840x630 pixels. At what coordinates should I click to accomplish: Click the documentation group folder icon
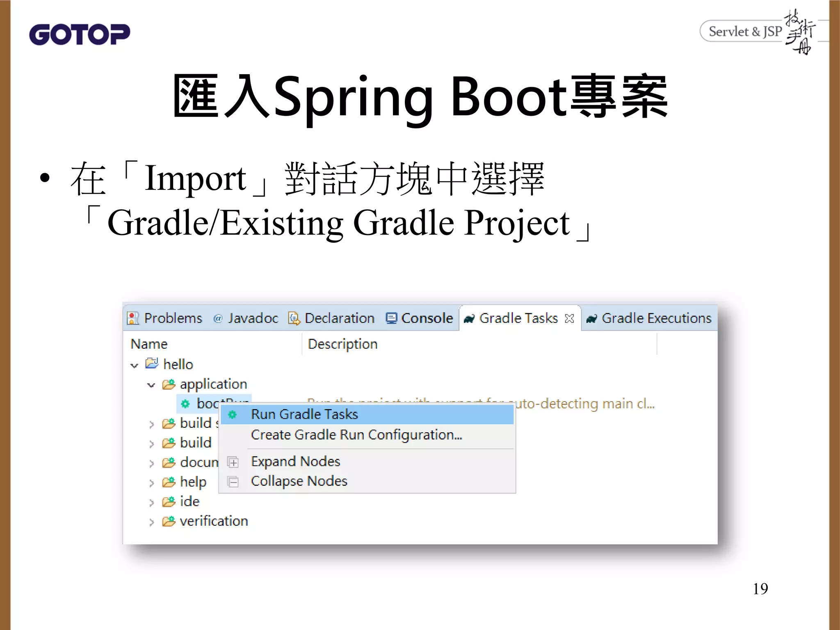coord(169,463)
